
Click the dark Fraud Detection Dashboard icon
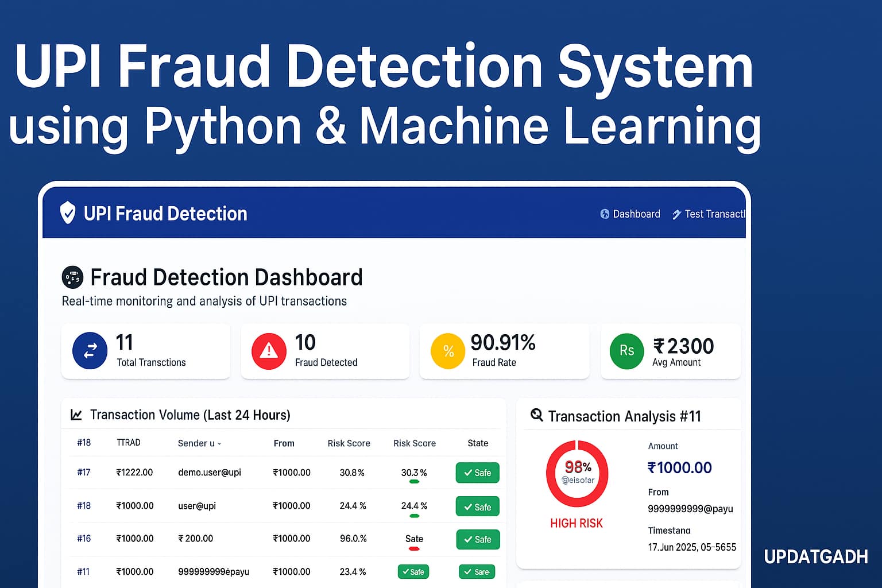click(72, 277)
